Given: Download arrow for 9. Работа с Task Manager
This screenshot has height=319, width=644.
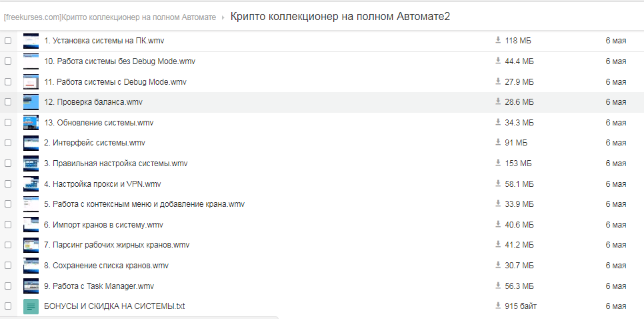Looking at the screenshot, I should tap(497, 286).
